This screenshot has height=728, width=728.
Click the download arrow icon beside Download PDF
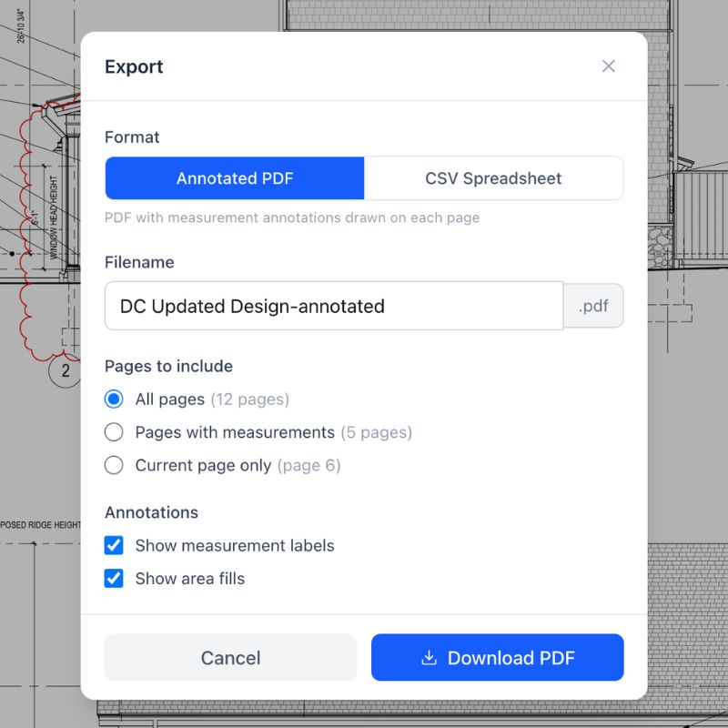tap(429, 658)
